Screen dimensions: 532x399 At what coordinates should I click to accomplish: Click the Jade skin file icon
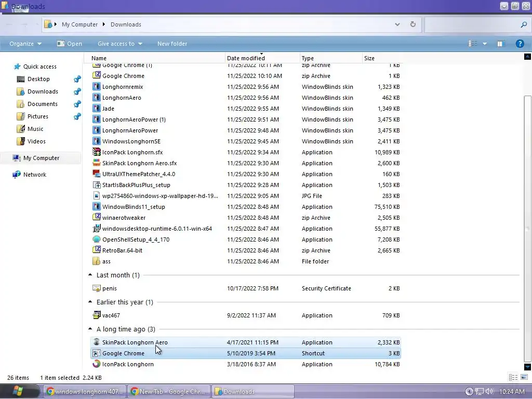pyautogui.click(x=96, y=108)
